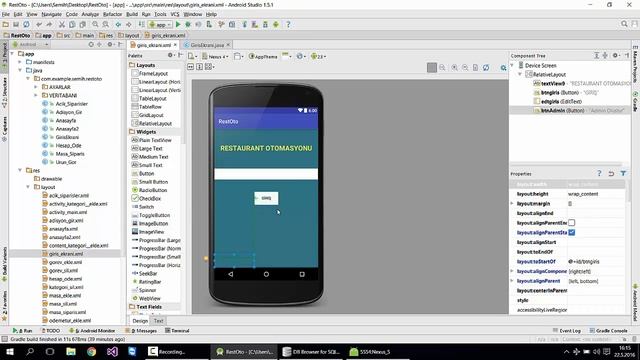Select CheckBox widget in the palette

(x=146, y=198)
